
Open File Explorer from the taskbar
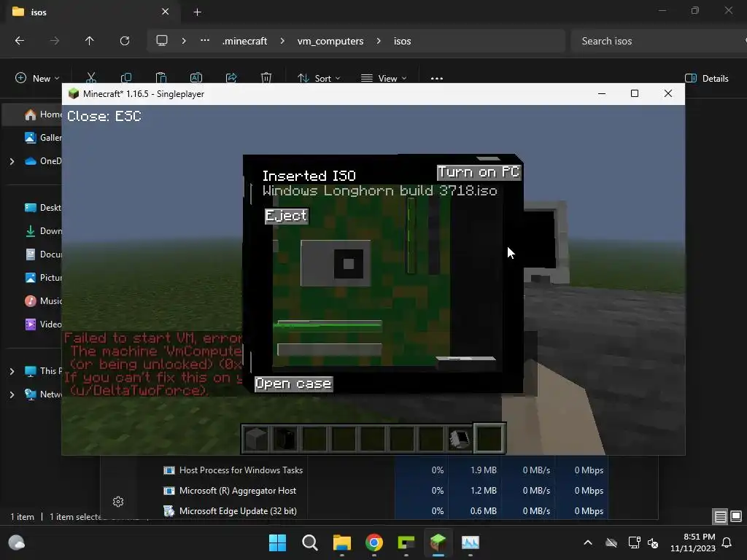(x=341, y=542)
